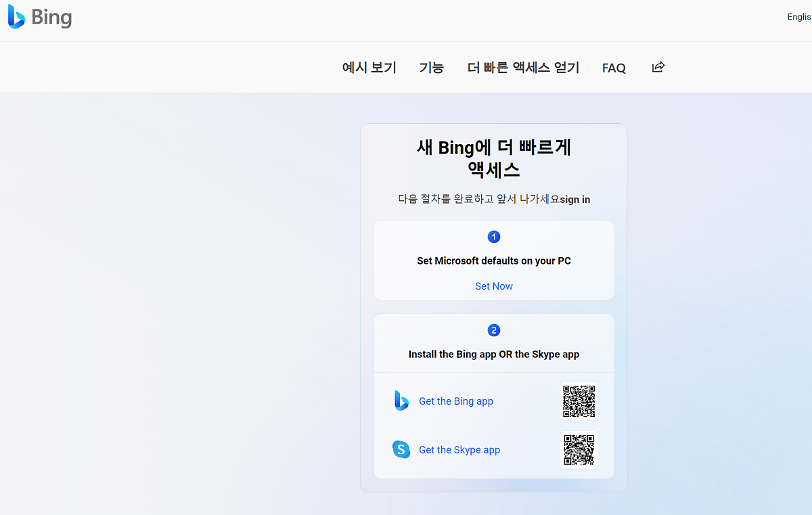Select 'Set Microsoft defaults on your PC' text
Screen dimensions: 812x515
click(494, 261)
